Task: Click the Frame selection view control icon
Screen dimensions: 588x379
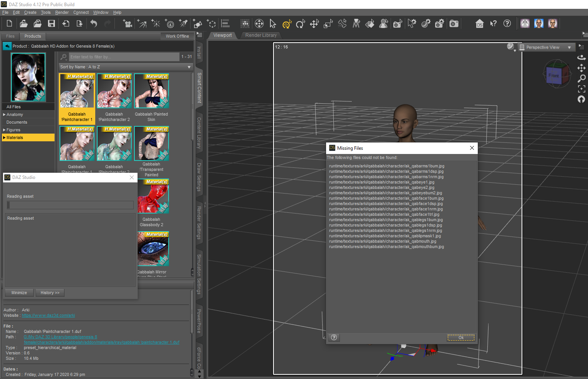Action: click(x=581, y=89)
